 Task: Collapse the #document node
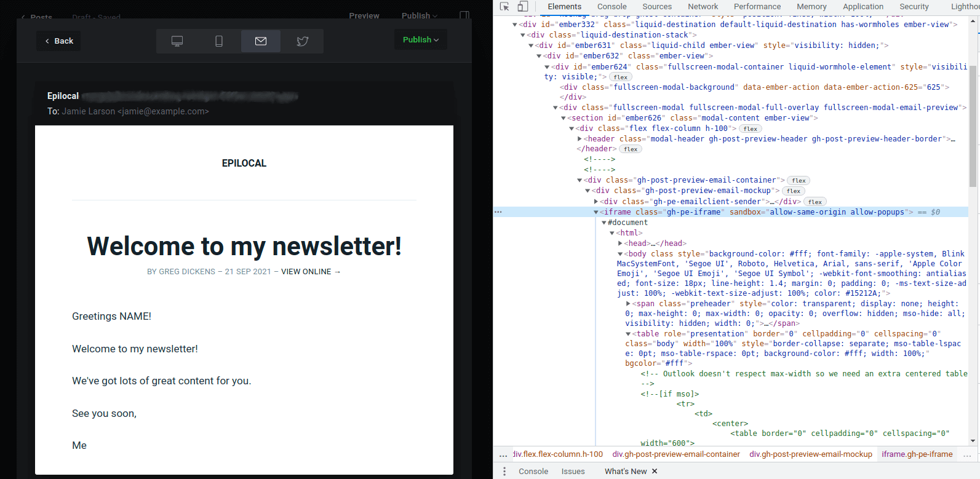pos(604,223)
